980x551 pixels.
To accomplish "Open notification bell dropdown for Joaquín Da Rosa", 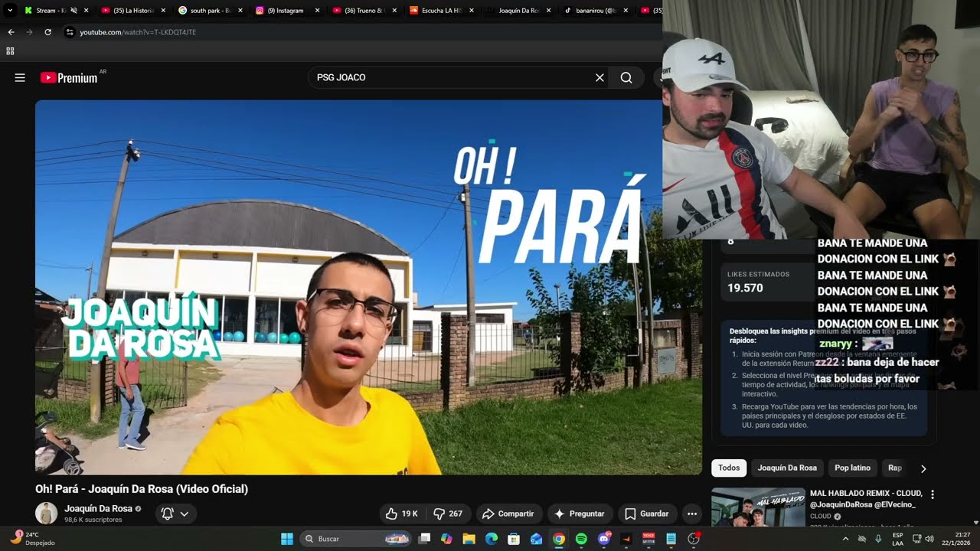I will point(176,514).
